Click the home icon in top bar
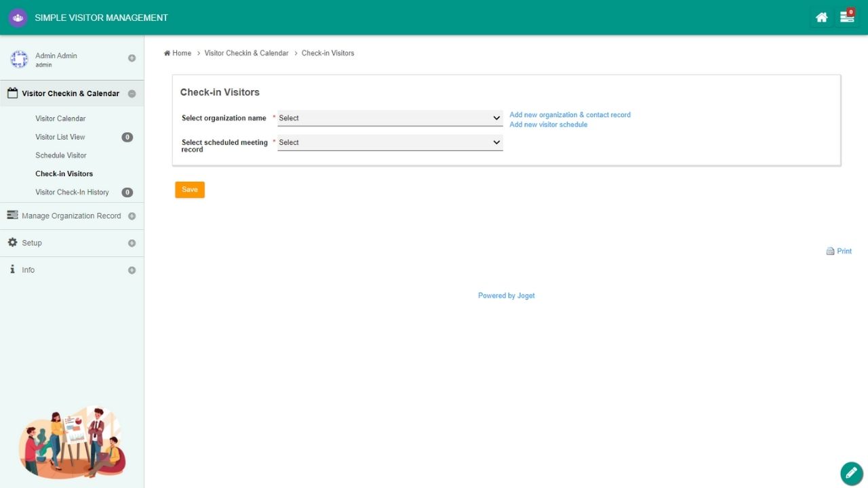Screen dimensions: 868x488 (x=821, y=18)
